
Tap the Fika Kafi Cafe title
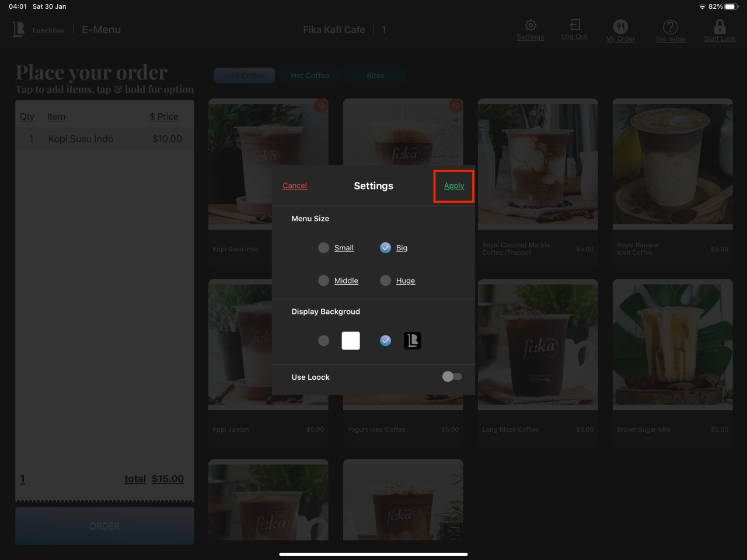[x=334, y=30]
